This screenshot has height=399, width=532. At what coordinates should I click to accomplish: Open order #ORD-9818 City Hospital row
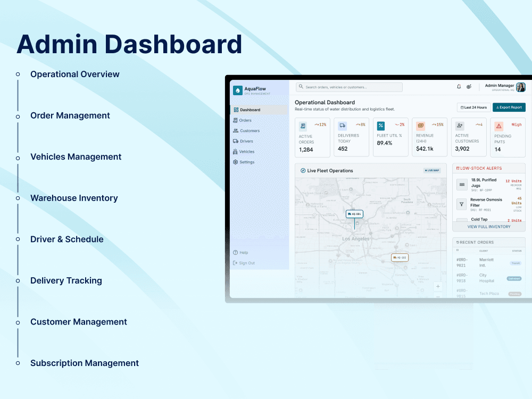pyautogui.click(x=489, y=278)
